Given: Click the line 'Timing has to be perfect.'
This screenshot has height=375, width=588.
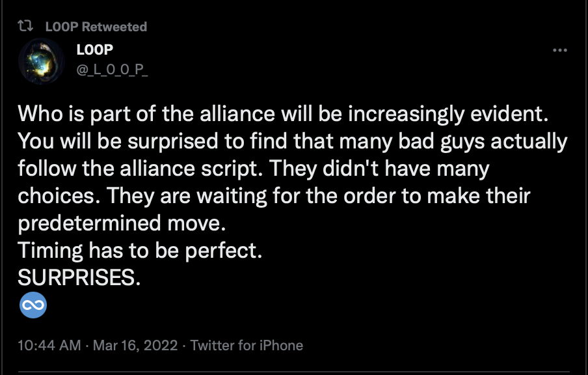Looking at the screenshot, I should click(140, 251).
